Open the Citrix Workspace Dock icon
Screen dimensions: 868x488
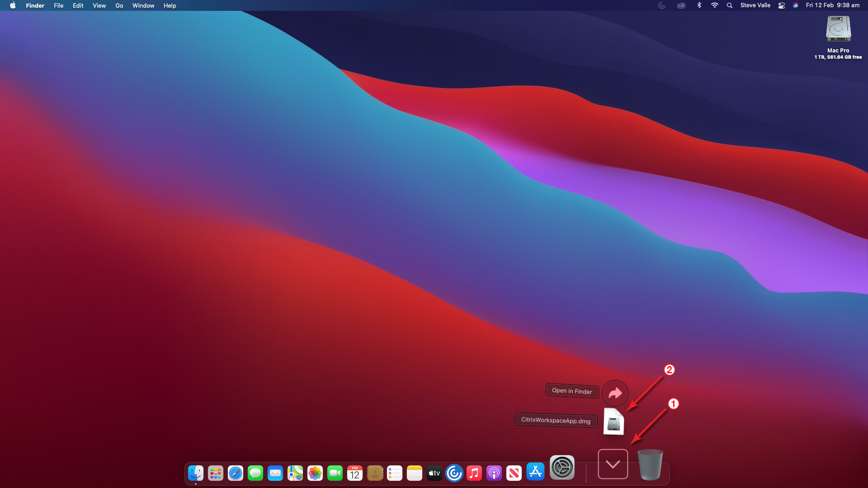point(454,473)
